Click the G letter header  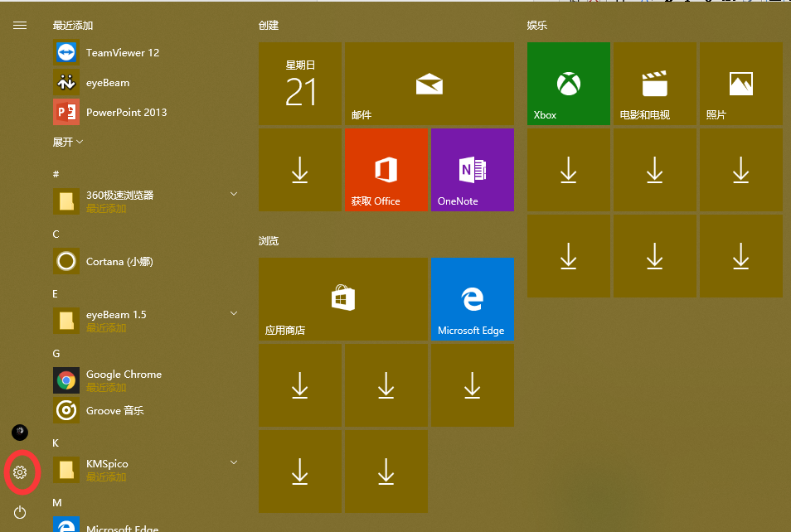(56, 354)
